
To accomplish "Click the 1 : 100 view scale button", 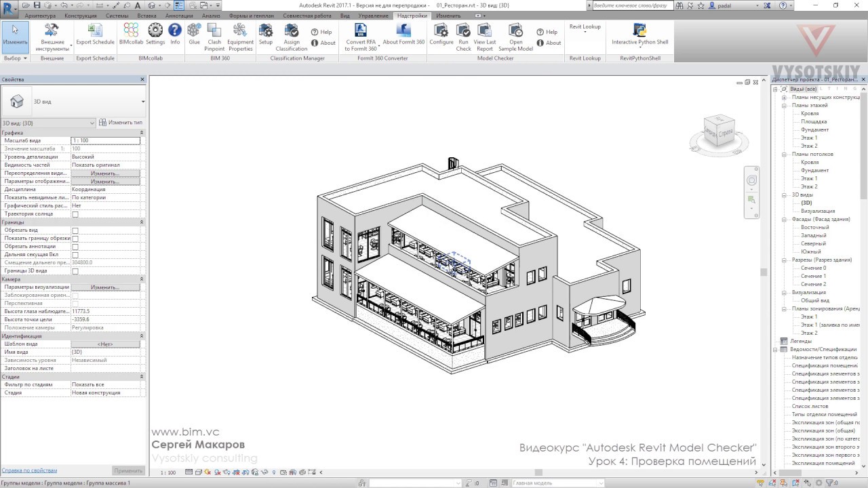I will coord(168,472).
